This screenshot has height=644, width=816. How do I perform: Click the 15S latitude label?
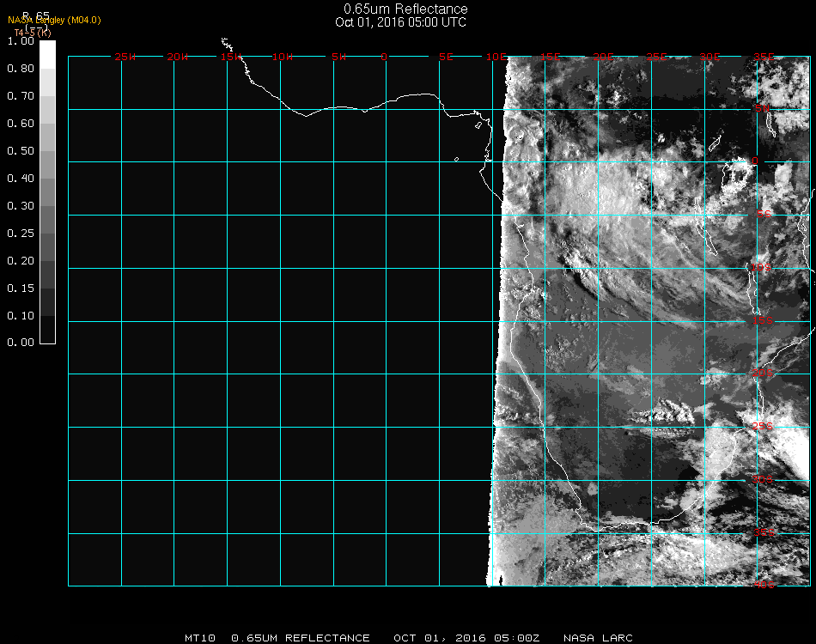(763, 320)
